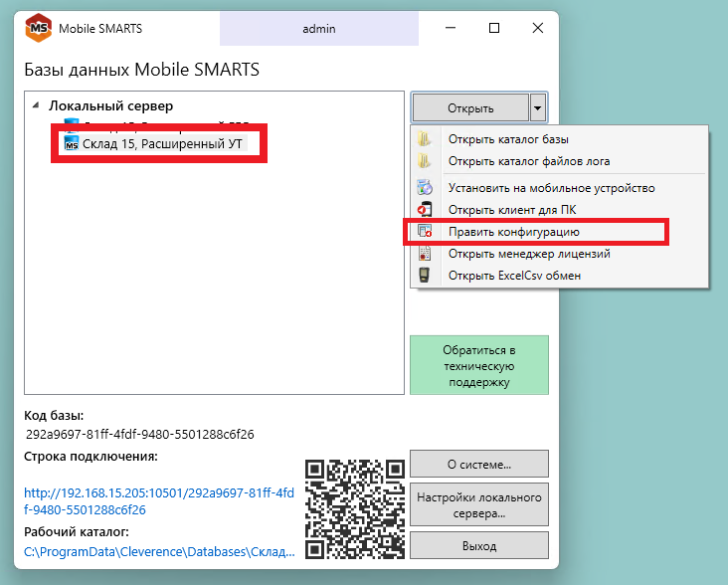The width and height of the screenshot is (728, 585).
Task: Click the license manager icon
Action: (425, 254)
